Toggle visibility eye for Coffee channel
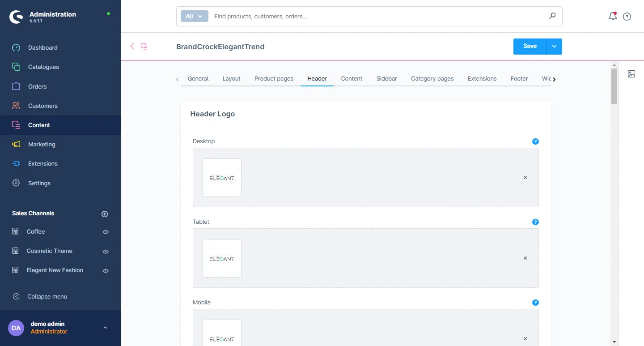Screen dimensions: 644x346 point(106,232)
